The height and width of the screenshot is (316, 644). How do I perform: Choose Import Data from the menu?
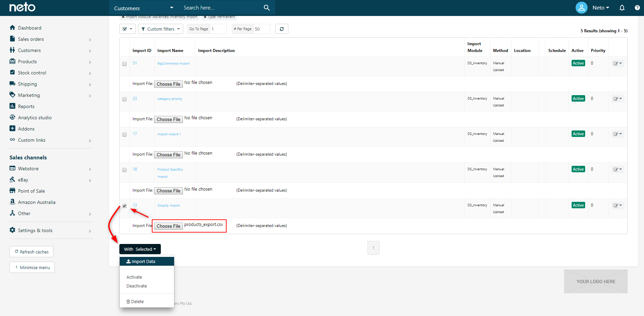(147, 261)
